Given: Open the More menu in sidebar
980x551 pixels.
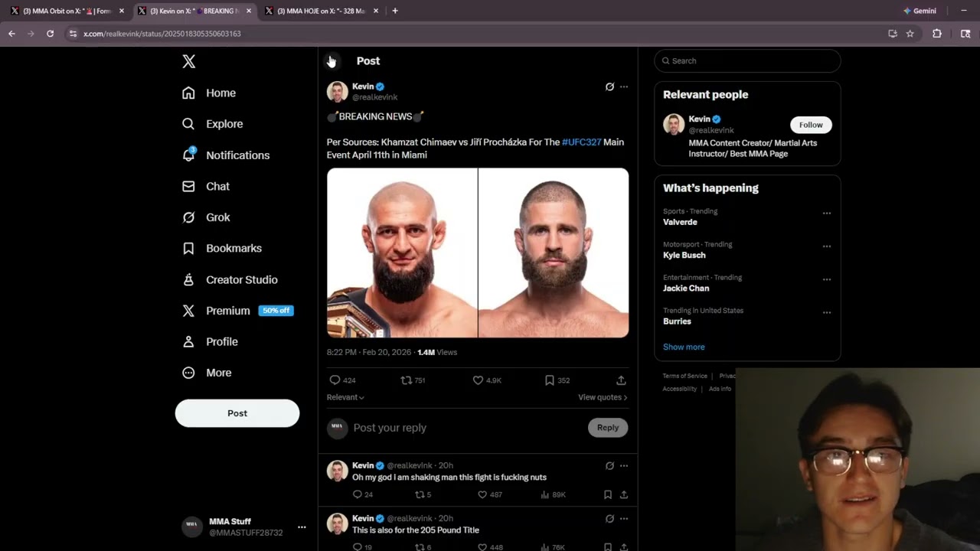Looking at the screenshot, I should (207, 373).
